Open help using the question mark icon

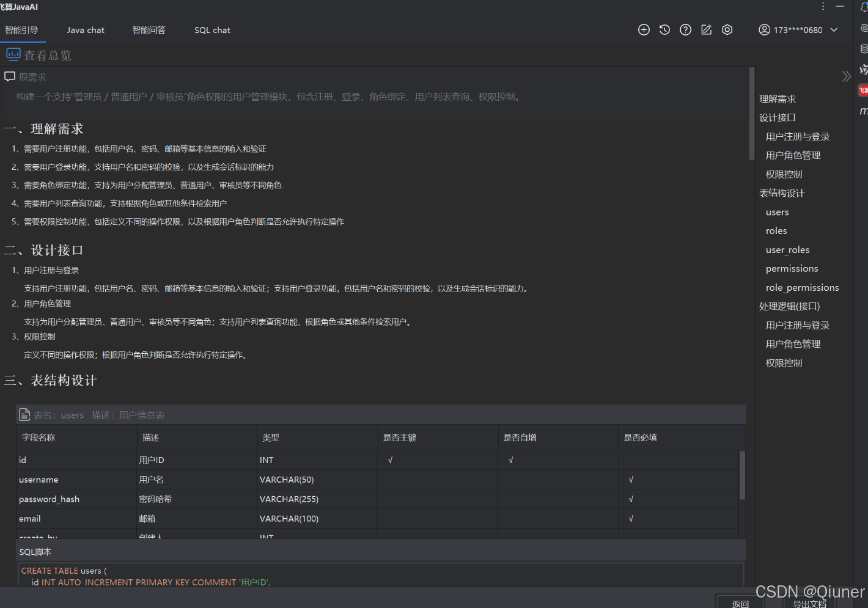tap(685, 29)
